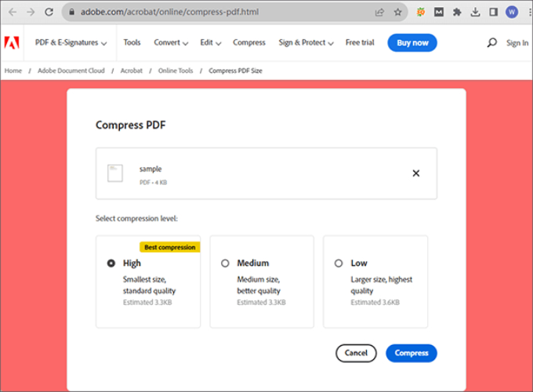Select Medium compression level

pyautogui.click(x=225, y=263)
